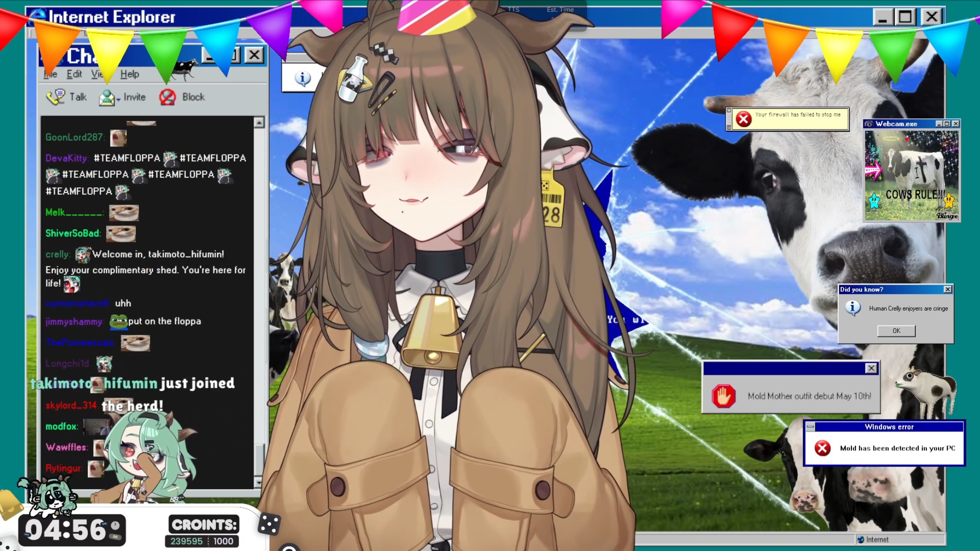Click the Talk icon in chat toolbar
Image resolution: width=980 pixels, height=551 pixels.
56,97
